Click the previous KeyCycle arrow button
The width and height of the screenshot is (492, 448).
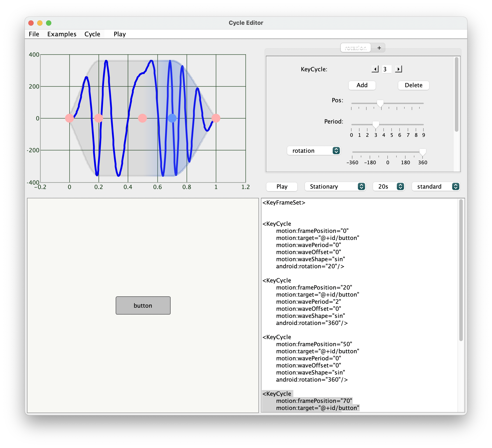pos(375,69)
